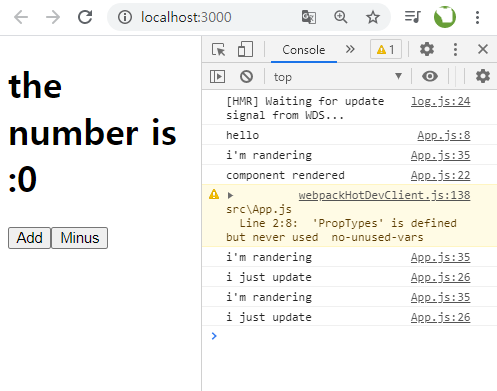
Task: Select the HMR waiting log message
Action: pyautogui.click(x=305, y=108)
